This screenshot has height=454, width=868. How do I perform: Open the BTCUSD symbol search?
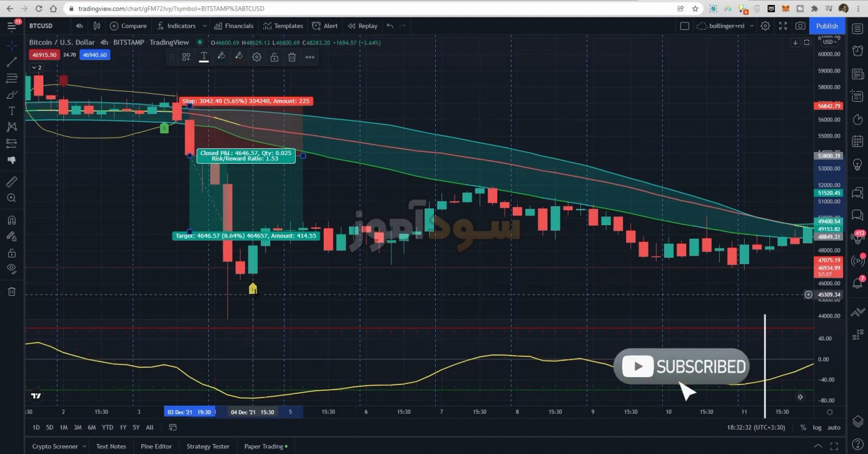coord(41,26)
